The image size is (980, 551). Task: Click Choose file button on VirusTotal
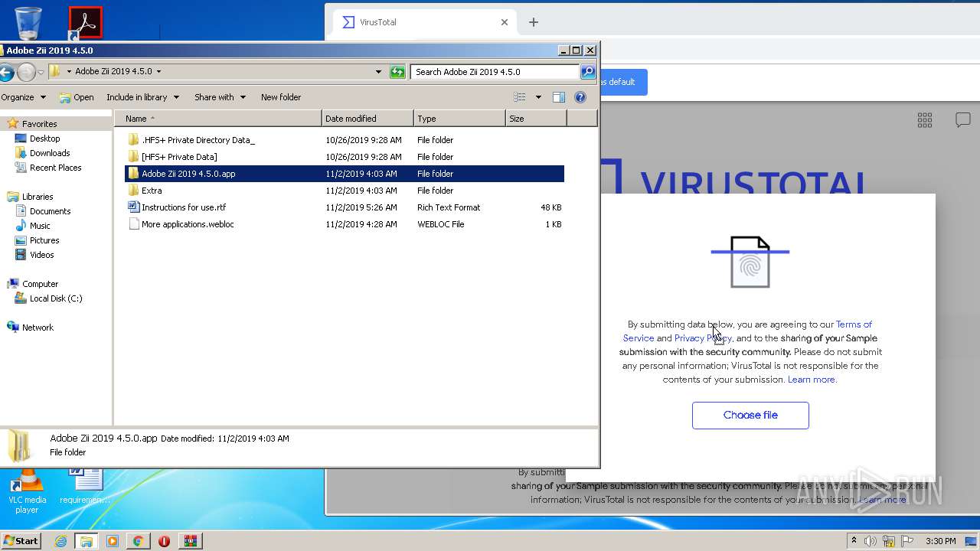[750, 416]
